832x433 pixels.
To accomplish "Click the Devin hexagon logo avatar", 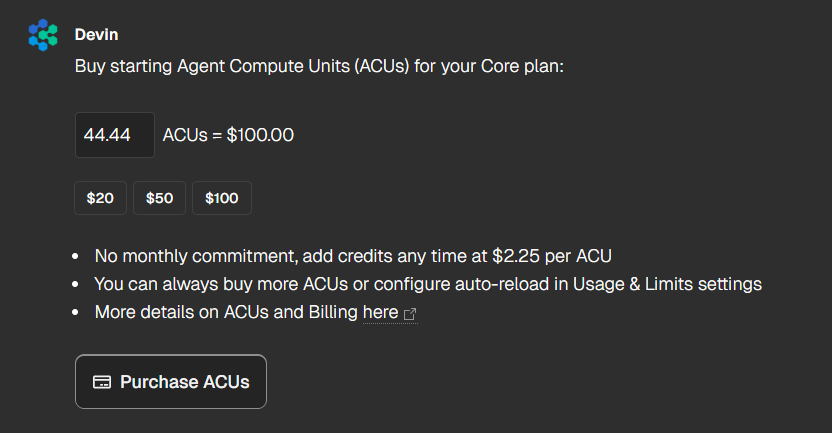I will [43, 35].
